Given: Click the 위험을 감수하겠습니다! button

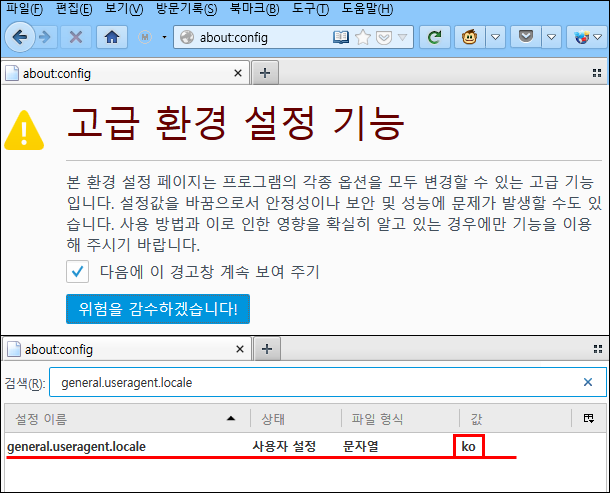Looking at the screenshot, I should (x=158, y=309).
